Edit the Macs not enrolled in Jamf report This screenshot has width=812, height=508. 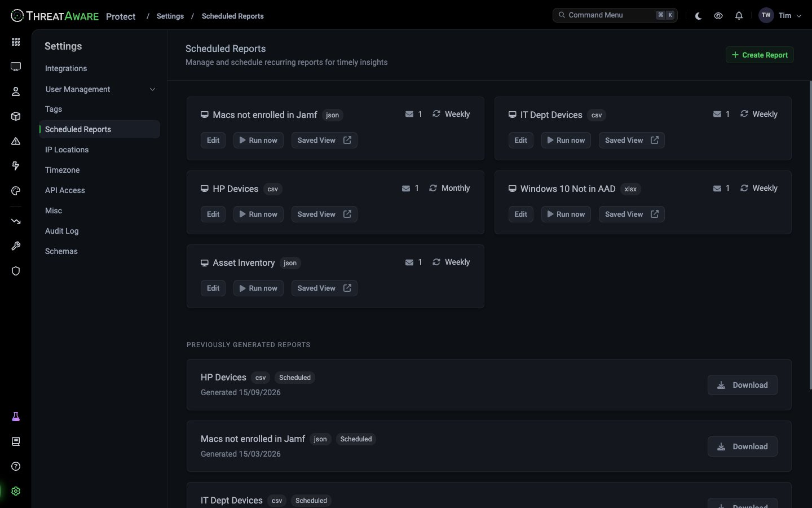213,140
